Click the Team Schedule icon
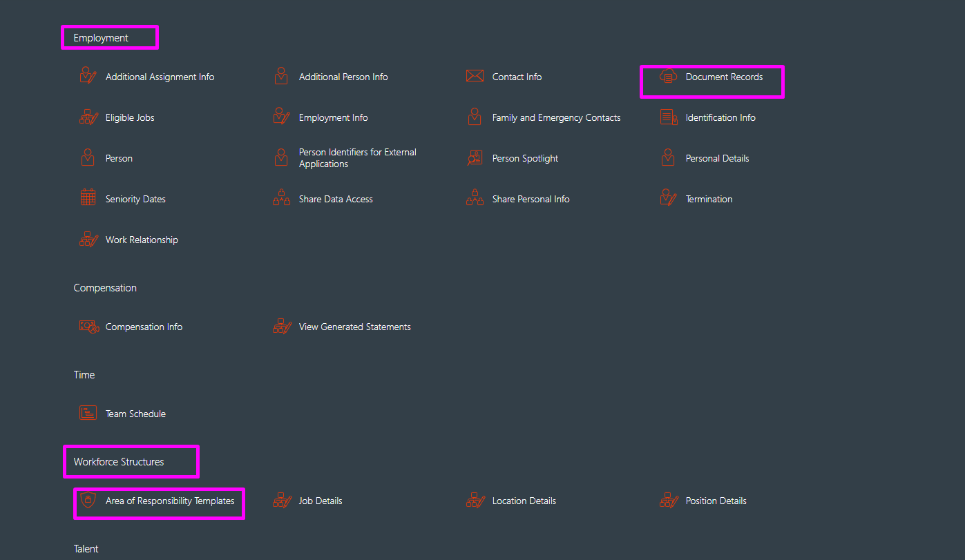Viewport: 965px width, 560px height. click(x=88, y=412)
